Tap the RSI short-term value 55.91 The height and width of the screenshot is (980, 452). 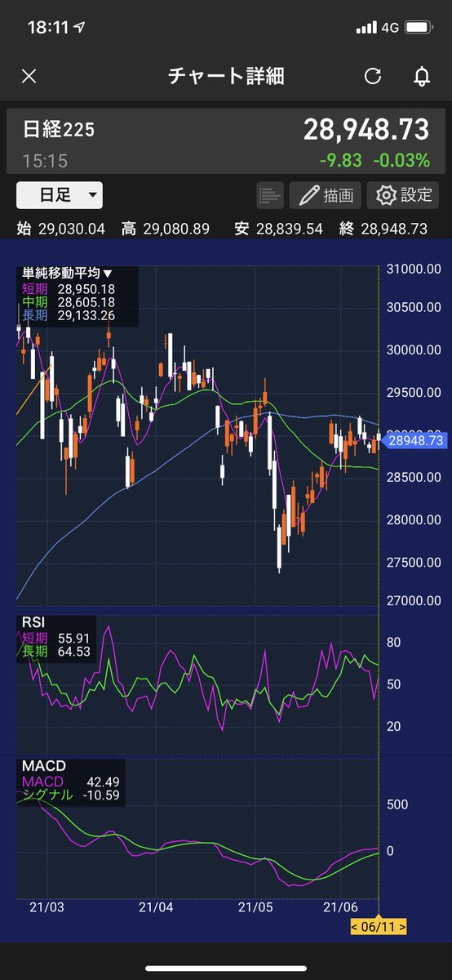tap(73, 639)
